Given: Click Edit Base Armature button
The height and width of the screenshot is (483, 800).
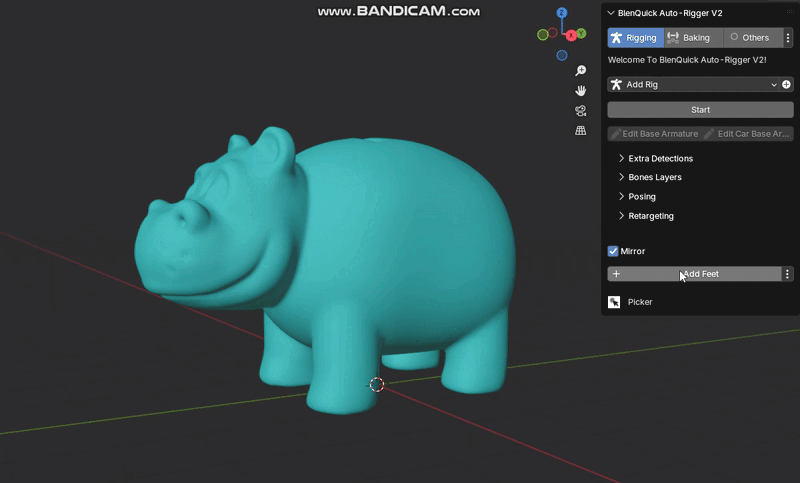Looking at the screenshot, I should click(x=655, y=134).
